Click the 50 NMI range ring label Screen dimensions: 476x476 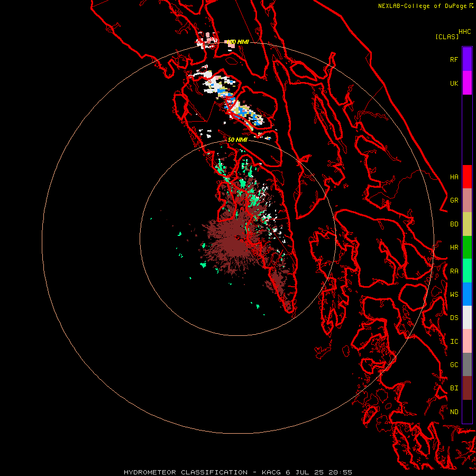(x=237, y=140)
